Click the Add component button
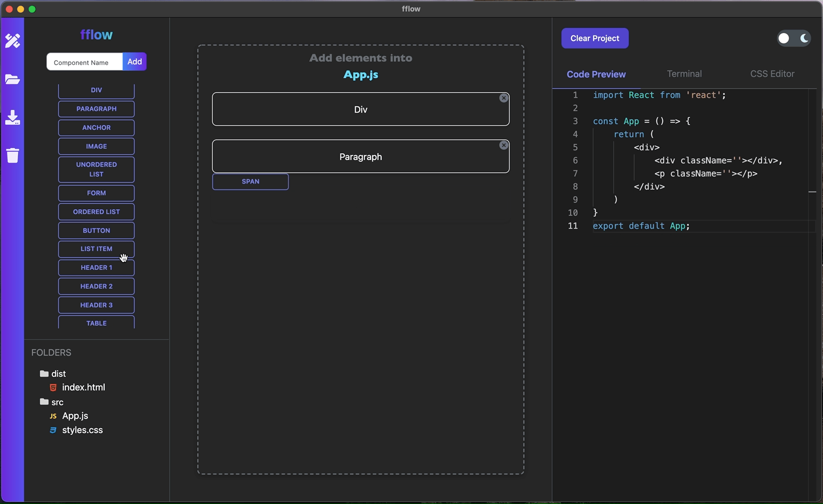The width and height of the screenshot is (823, 504). point(135,62)
